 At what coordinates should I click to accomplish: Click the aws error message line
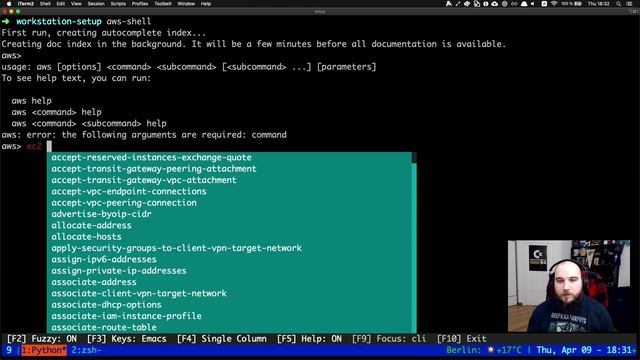pos(144,135)
